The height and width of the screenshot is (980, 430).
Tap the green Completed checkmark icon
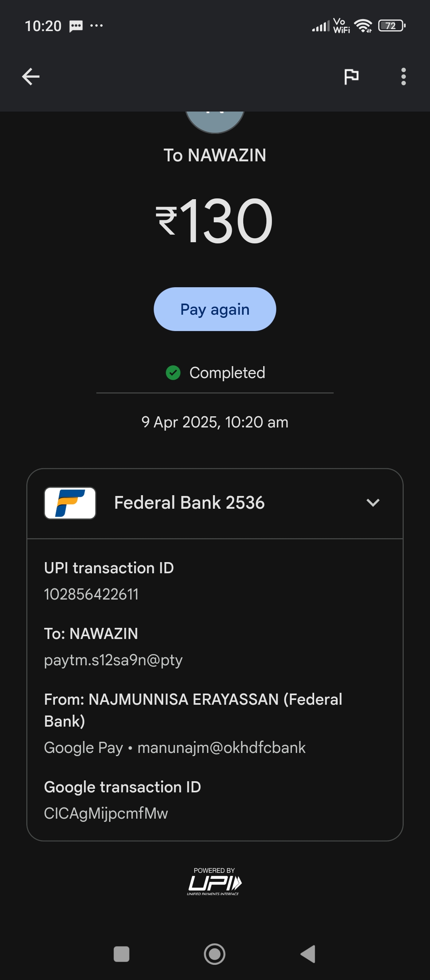tap(173, 373)
